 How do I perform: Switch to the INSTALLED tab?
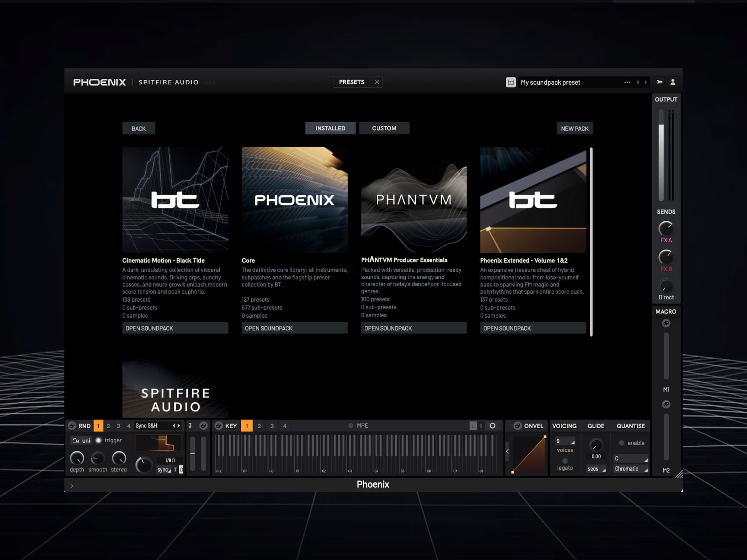pyautogui.click(x=330, y=128)
